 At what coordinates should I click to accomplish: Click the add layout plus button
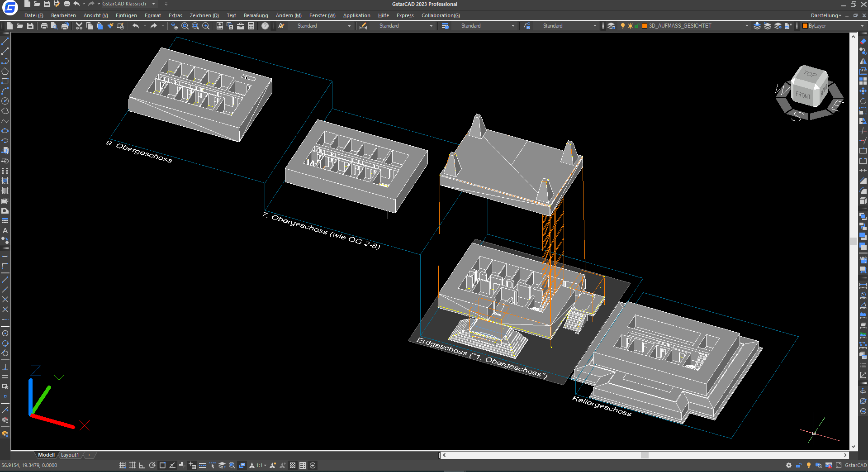pos(89,455)
